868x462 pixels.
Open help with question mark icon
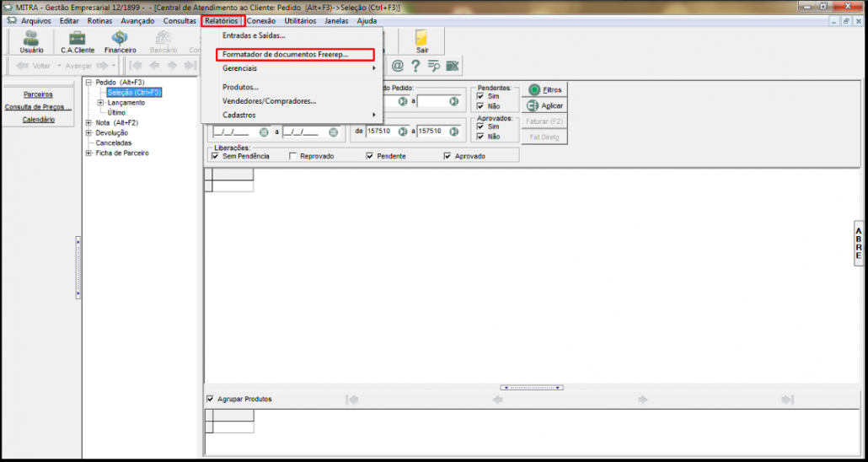[x=415, y=66]
